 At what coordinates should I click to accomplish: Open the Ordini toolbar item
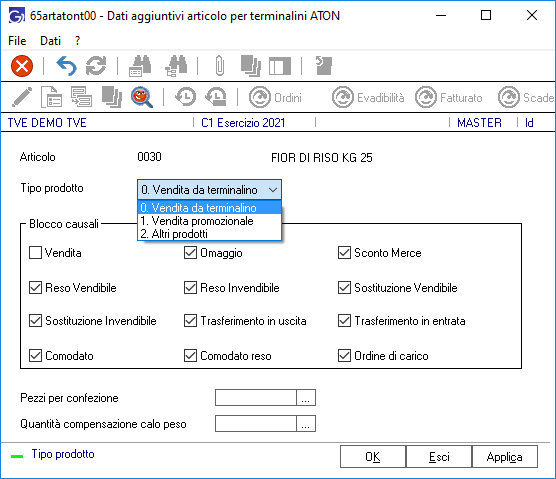[x=275, y=98]
